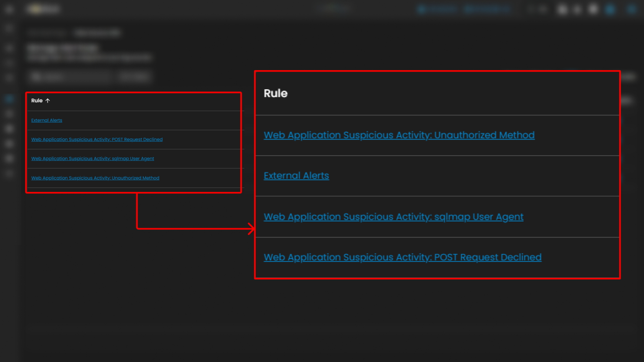Select the blue highlighted sidebar icon

coord(9,99)
